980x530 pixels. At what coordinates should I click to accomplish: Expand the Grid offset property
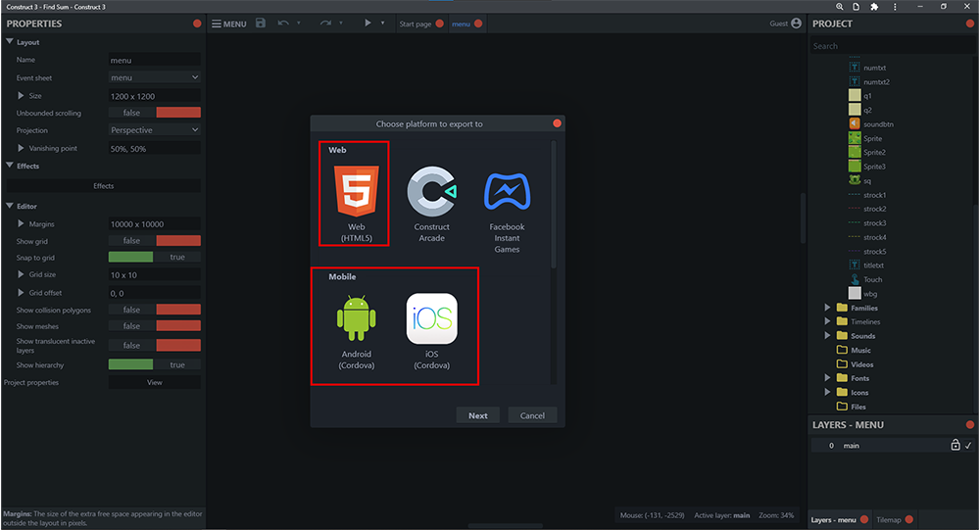click(21, 293)
